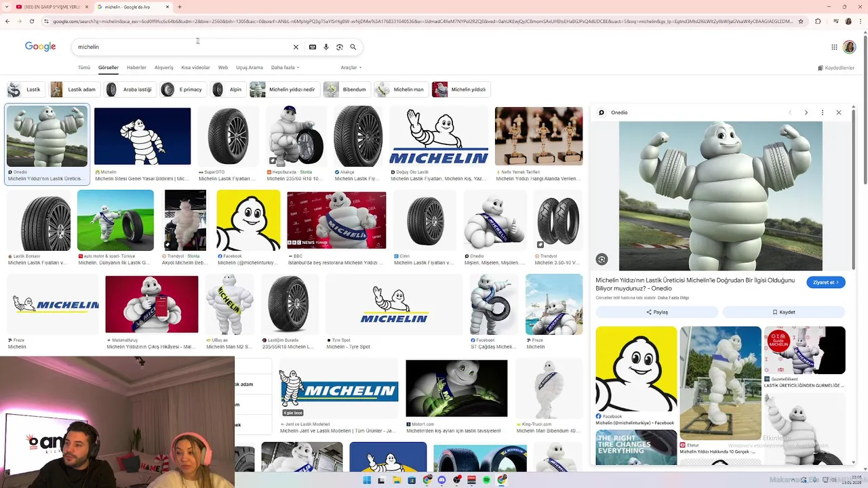Open the tab search dropdown arrow
This screenshot has width=868, height=488.
[7, 7]
